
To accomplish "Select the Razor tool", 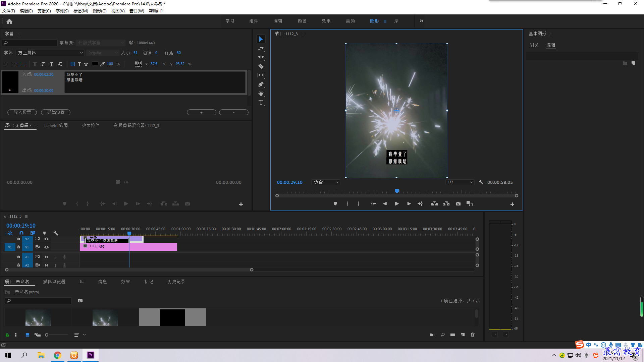I will click(x=261, y=66).
